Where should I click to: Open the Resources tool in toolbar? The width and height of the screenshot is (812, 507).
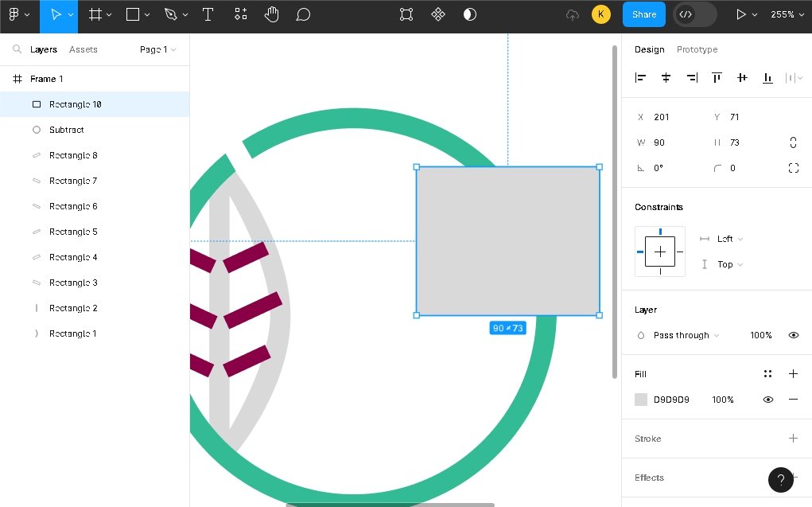(x=240, y=14)
